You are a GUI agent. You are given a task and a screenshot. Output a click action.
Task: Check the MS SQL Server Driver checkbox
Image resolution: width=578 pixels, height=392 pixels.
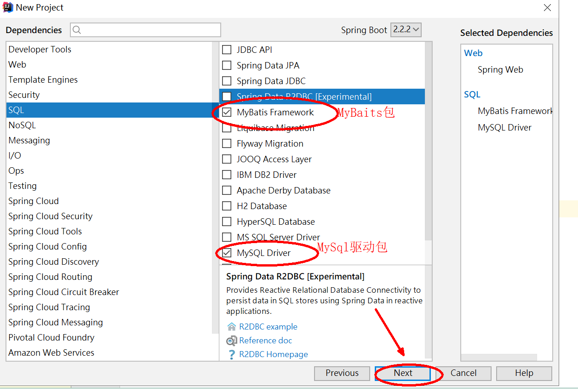tap(227, 237)
